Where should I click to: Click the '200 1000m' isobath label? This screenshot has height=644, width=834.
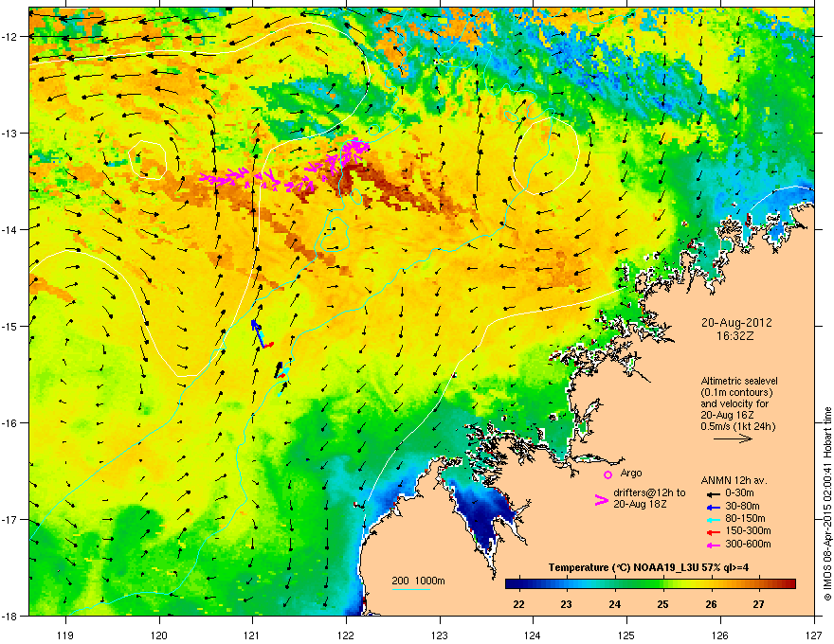click(418, 581)
